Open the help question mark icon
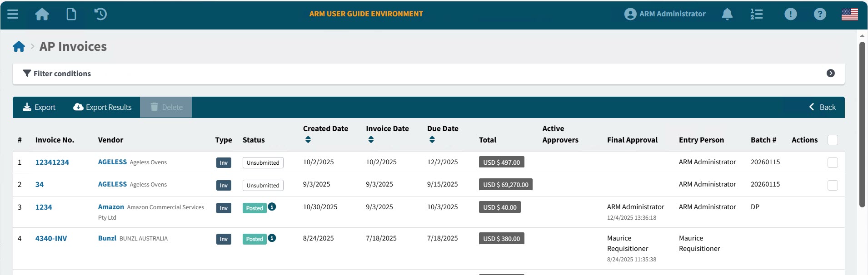This screenshot has width=868, height=275. 820,14
